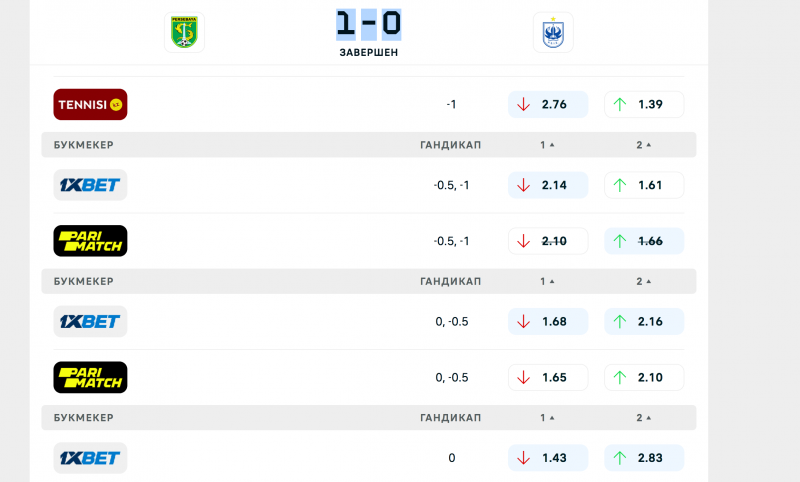Select Parimatch odds 1.65
Image resolution: width=800 pixels, height=482 pixels.
[547, 377]
